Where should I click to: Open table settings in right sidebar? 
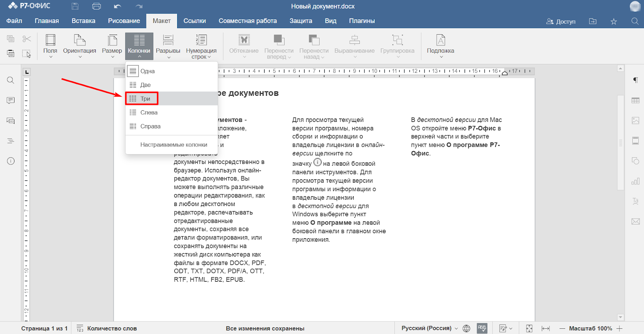click(636, 100)
